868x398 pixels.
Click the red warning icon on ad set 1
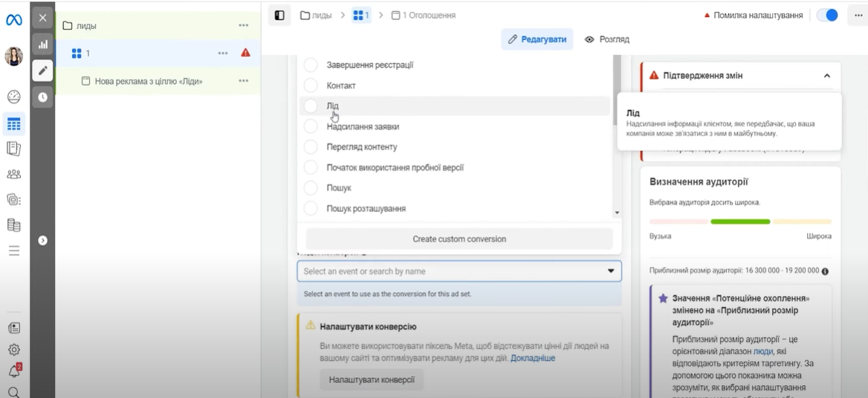(x=246, y=53)
